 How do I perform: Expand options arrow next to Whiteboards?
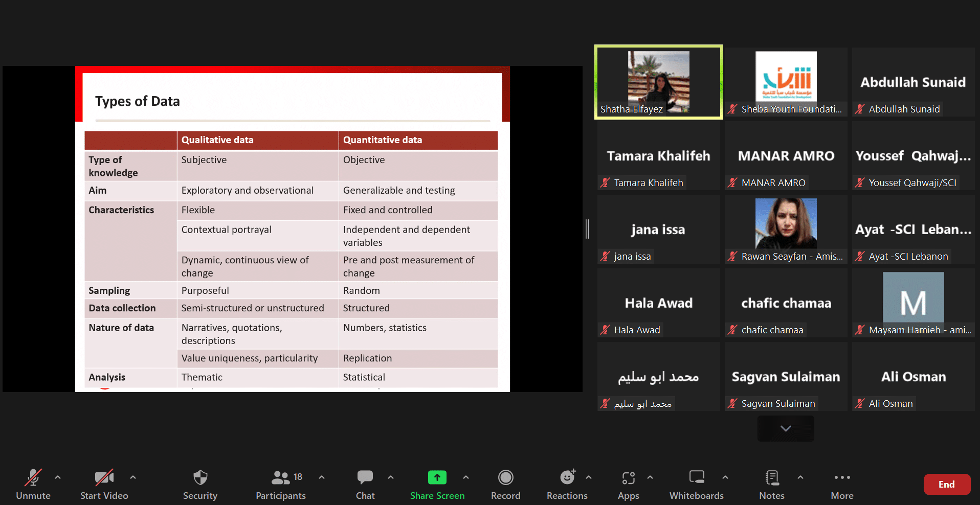(x=725, y=477)
